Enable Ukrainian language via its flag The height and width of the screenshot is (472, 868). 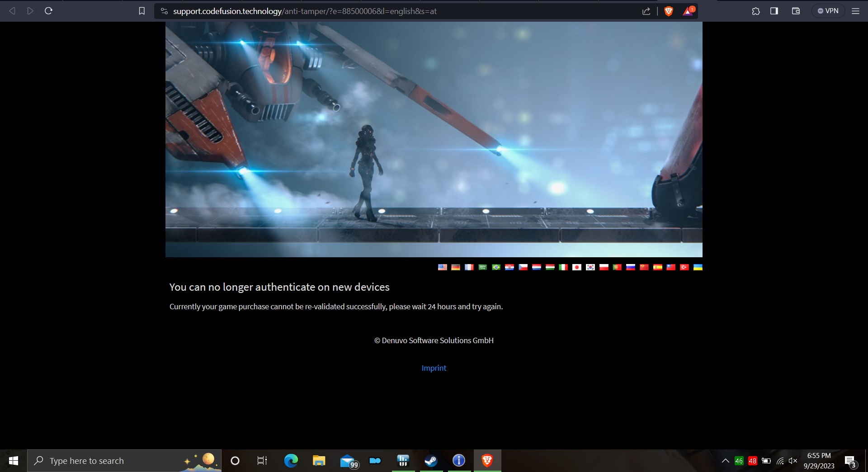tap(698, 267)
